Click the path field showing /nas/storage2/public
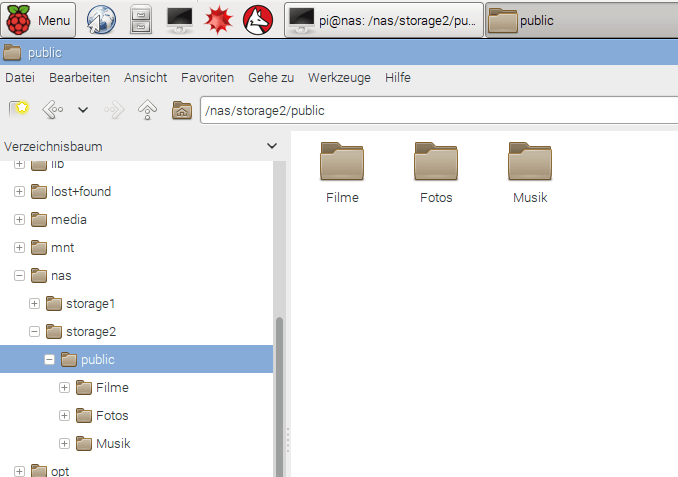678x477 pixels. click(438, 111)
